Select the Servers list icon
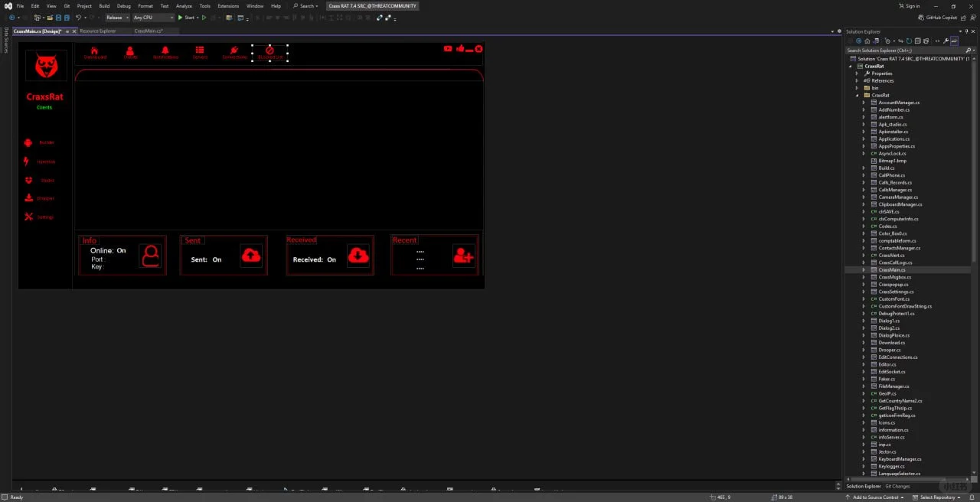Viewport: 980px width, 502px height. (200, 50)
